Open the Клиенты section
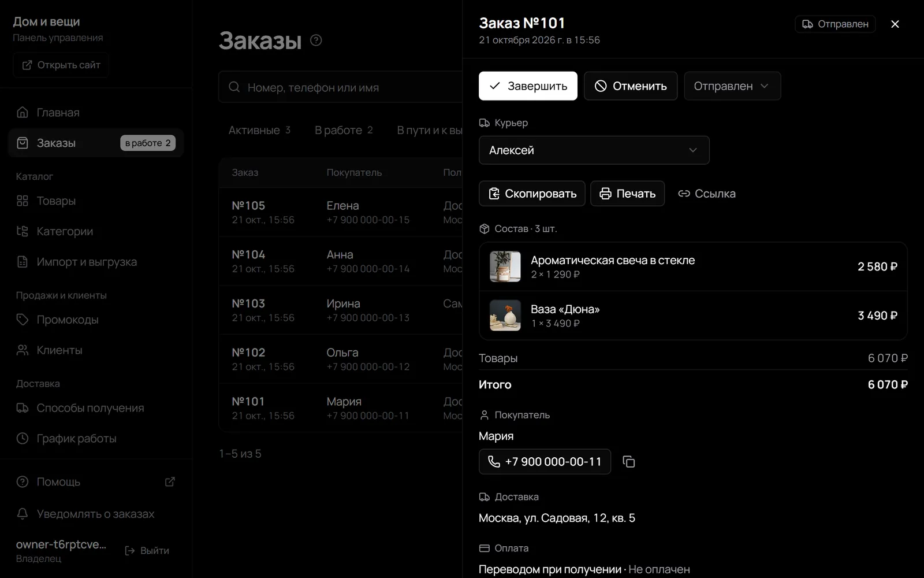The height and width of the screenshot is (578, 924). (x=96, y=350)
